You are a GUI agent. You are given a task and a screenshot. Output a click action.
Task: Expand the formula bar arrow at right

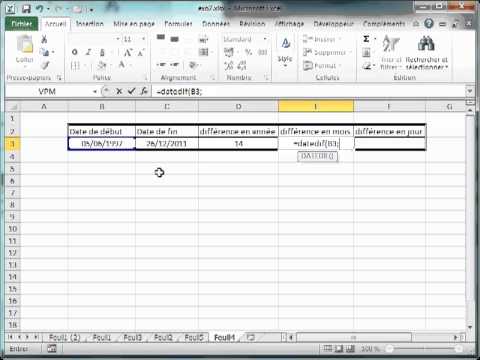470,91
